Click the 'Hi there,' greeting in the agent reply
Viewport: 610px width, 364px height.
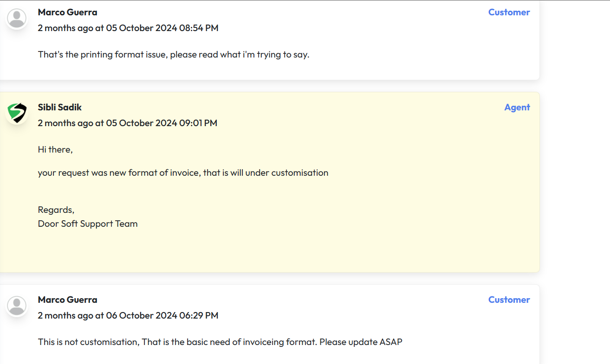click(55, 149)
